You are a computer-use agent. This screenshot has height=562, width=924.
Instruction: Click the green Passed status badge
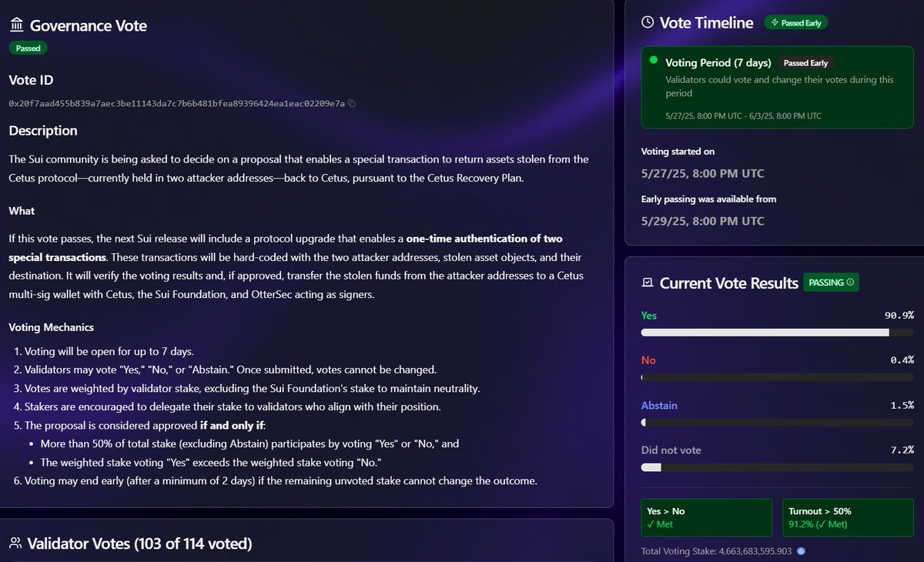click(x=28, y=48)
